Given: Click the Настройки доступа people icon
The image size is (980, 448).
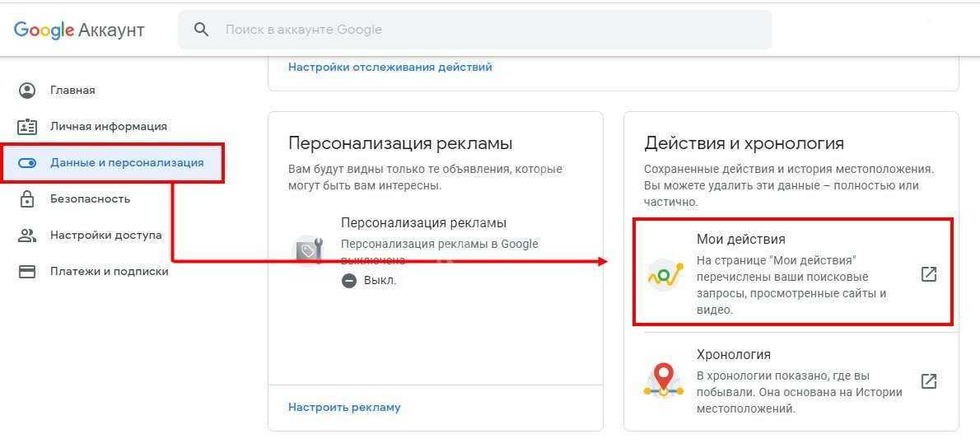Looking at the screenshot, I should point(27,236).
